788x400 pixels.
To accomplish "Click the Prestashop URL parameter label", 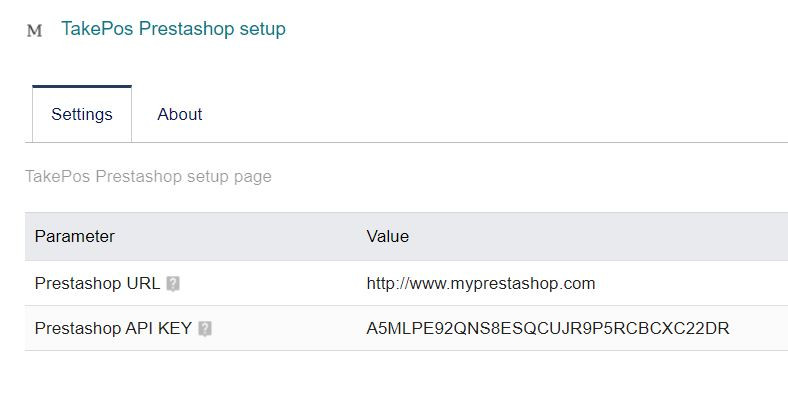I will 97,283.
